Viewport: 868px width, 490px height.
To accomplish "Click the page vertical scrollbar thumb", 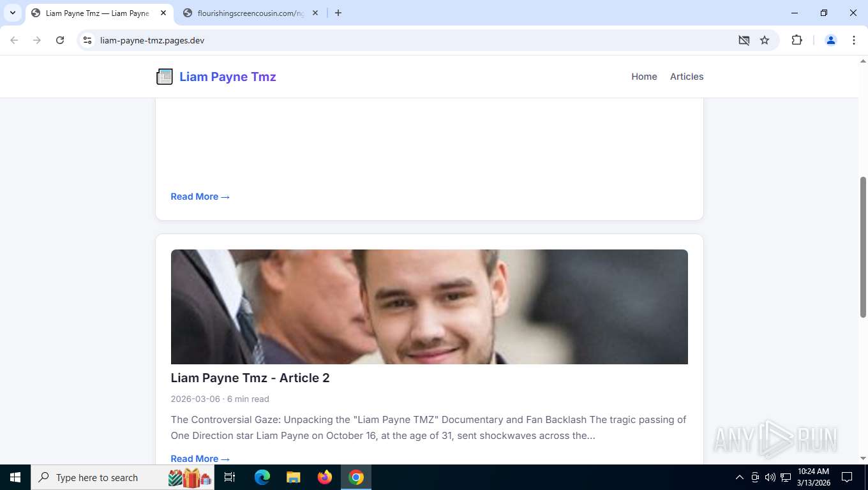I will click(x=863, y=247).
